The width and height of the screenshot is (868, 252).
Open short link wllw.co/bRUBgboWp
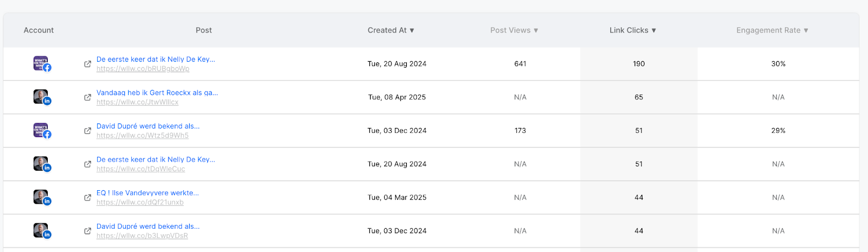click(x=143, y=69)
